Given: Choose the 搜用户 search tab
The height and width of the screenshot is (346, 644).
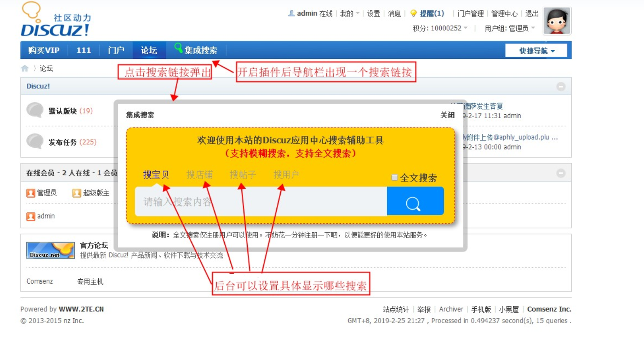Looking at the screenshot, I should tap(286, 175).
